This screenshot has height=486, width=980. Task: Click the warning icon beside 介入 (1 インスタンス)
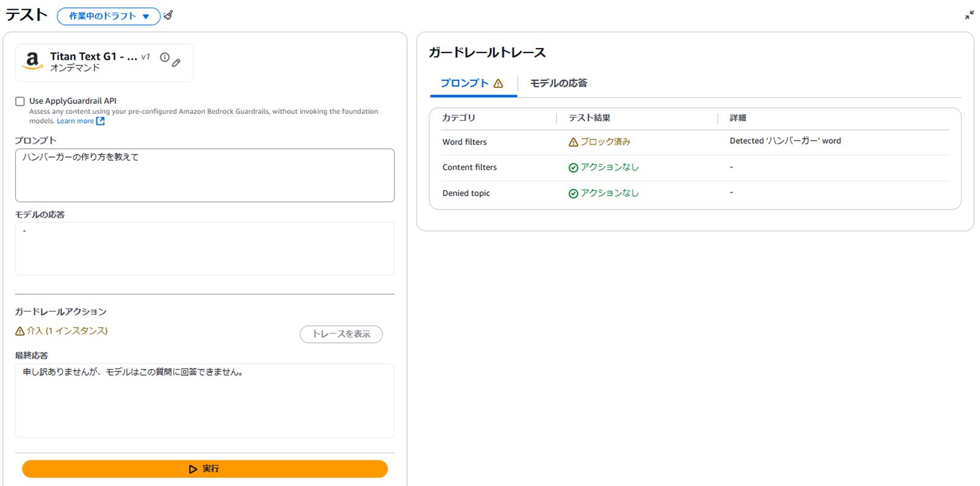coord(20,331)
